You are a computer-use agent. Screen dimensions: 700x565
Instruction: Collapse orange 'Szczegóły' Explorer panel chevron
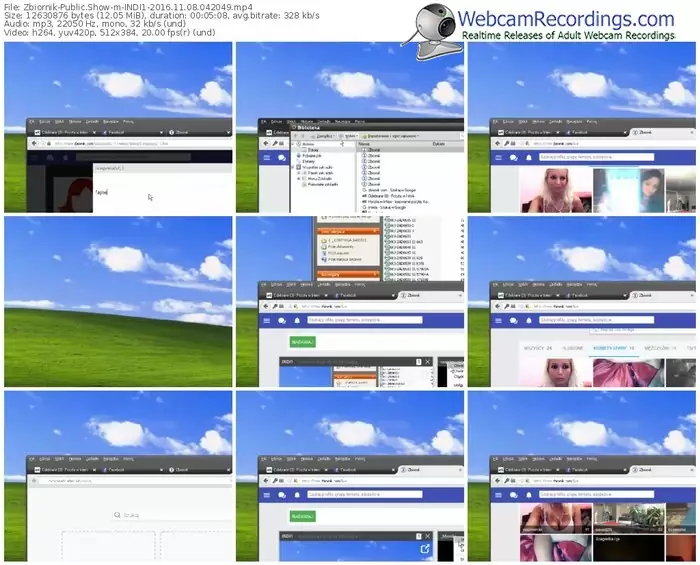374,274
